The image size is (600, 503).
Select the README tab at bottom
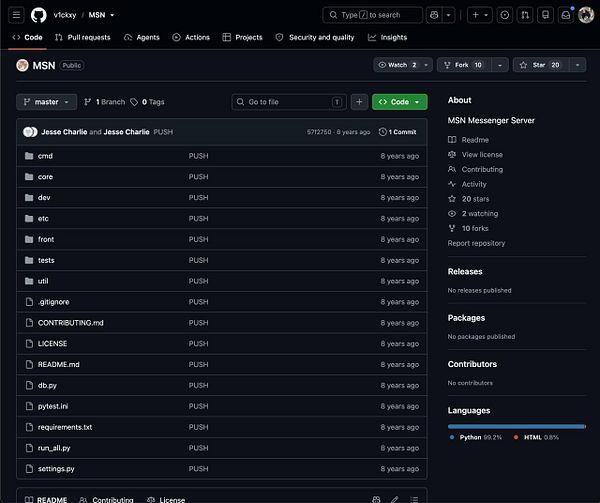tap(46, 499)
